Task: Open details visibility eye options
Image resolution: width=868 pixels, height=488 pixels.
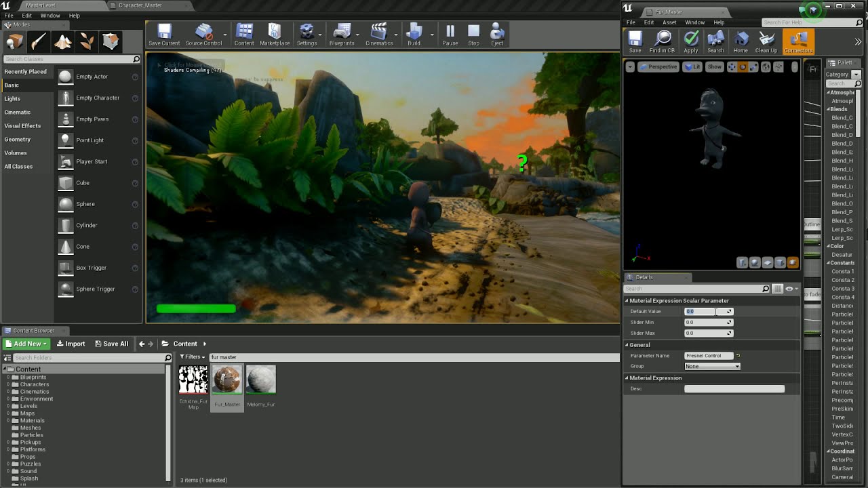Action: coord(789,289)
